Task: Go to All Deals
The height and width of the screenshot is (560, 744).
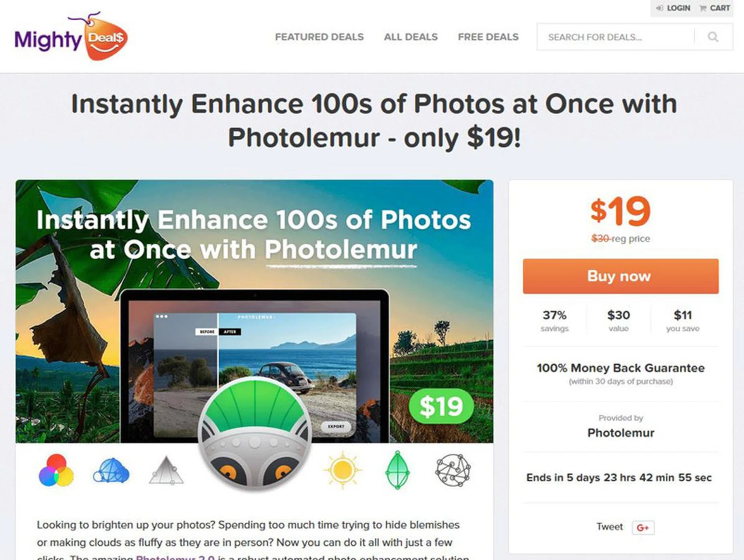Action: [411, 37]
